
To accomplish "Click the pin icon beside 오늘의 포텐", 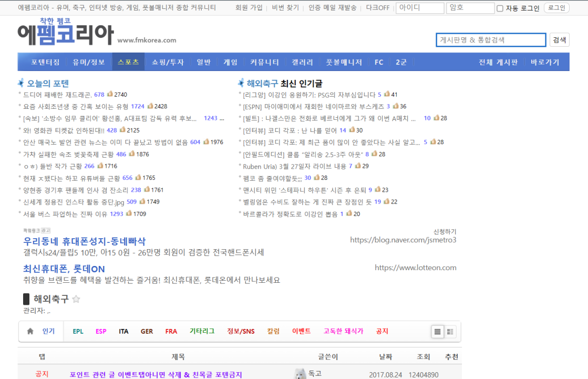I will click(x=21, y=83).
